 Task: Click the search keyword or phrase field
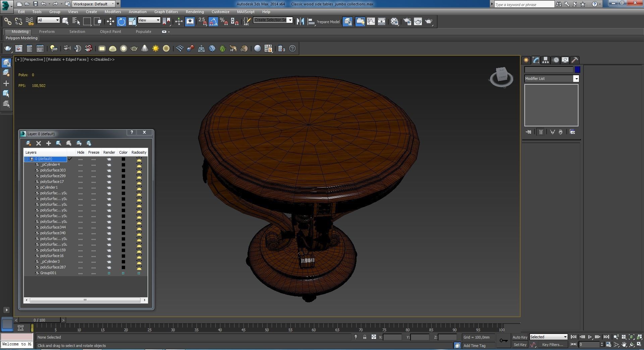[524, 4]
